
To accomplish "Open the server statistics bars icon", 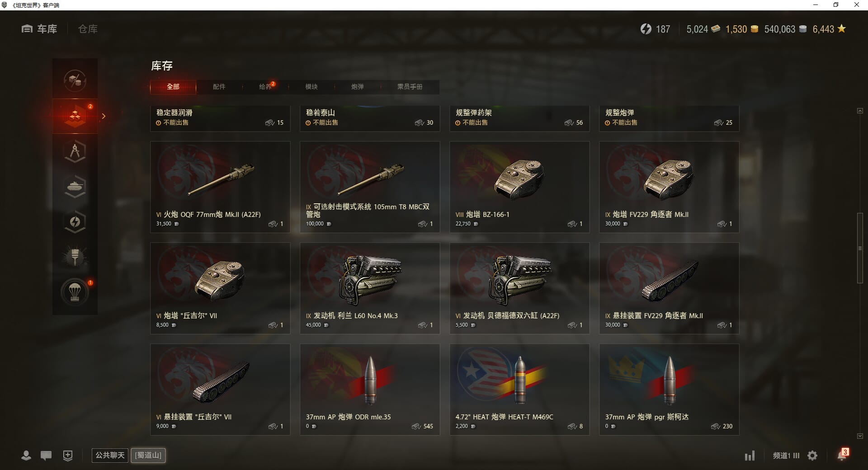I will point(750,456).
